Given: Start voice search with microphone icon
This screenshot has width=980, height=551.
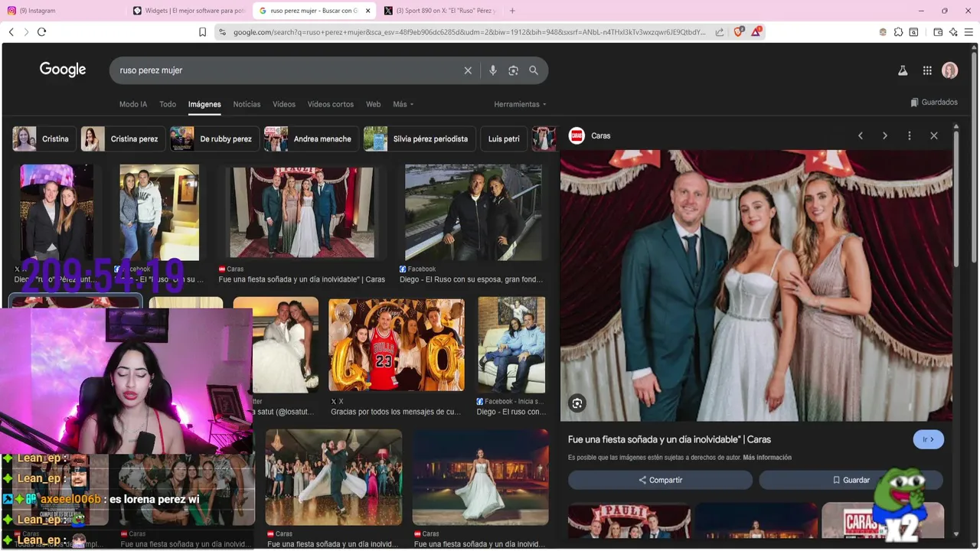Looking at the screenshot, I should tap(492, 70).
